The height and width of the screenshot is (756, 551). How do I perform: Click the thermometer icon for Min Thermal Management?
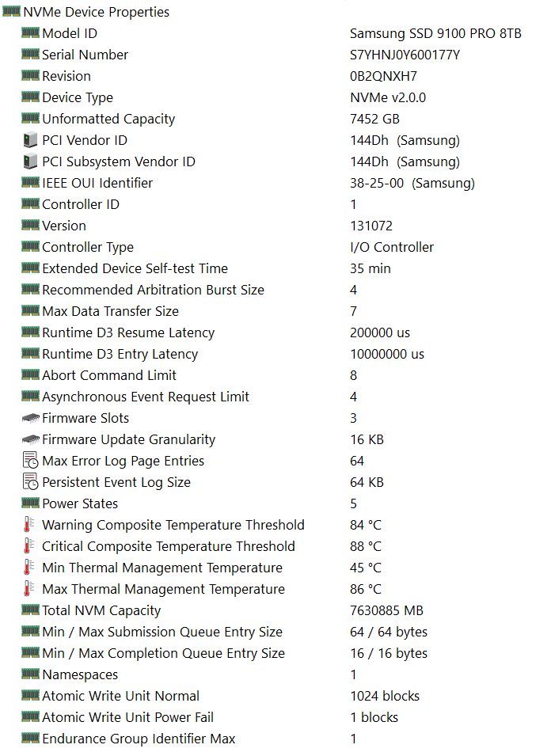tap(29, 568)
